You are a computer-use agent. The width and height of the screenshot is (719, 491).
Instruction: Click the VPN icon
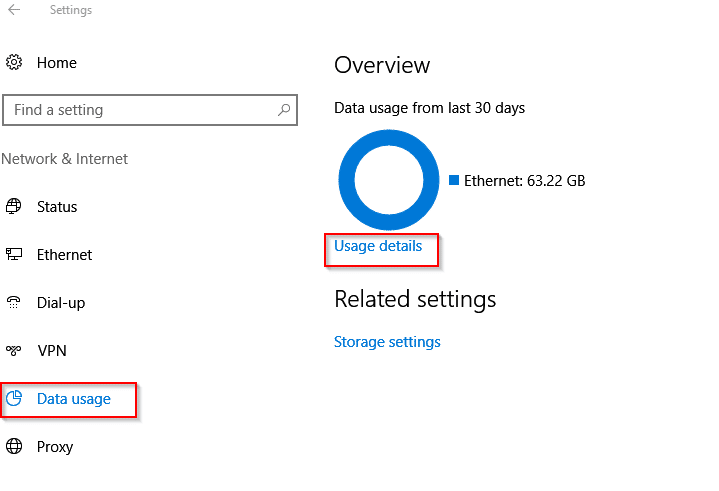click(14, 351)
